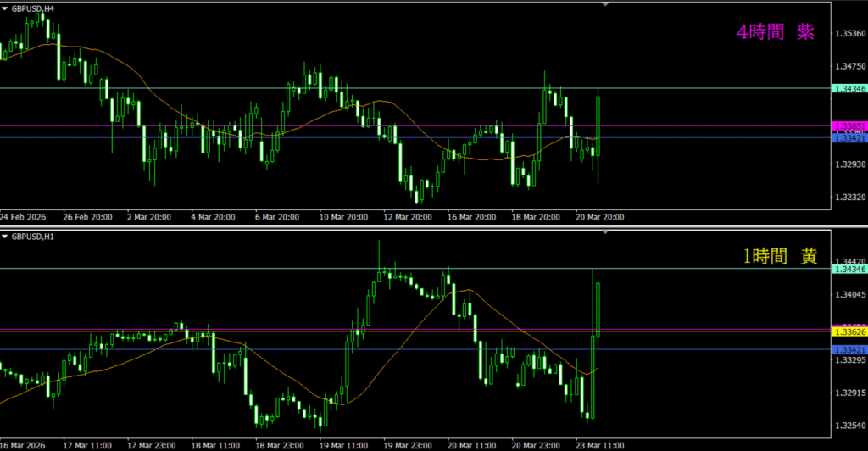Click the 1.35360 level on H4 price scale

click(849, 34)
